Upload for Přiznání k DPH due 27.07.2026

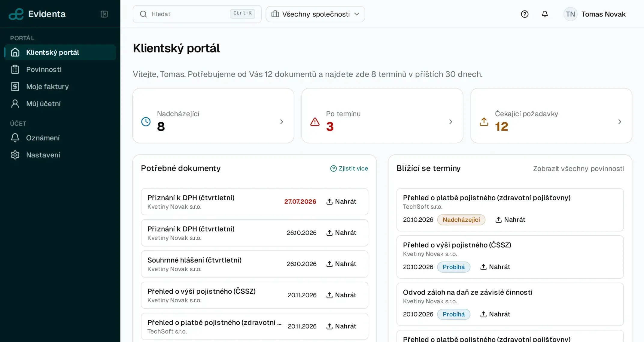pyautogui.click(x=341, y=201)
